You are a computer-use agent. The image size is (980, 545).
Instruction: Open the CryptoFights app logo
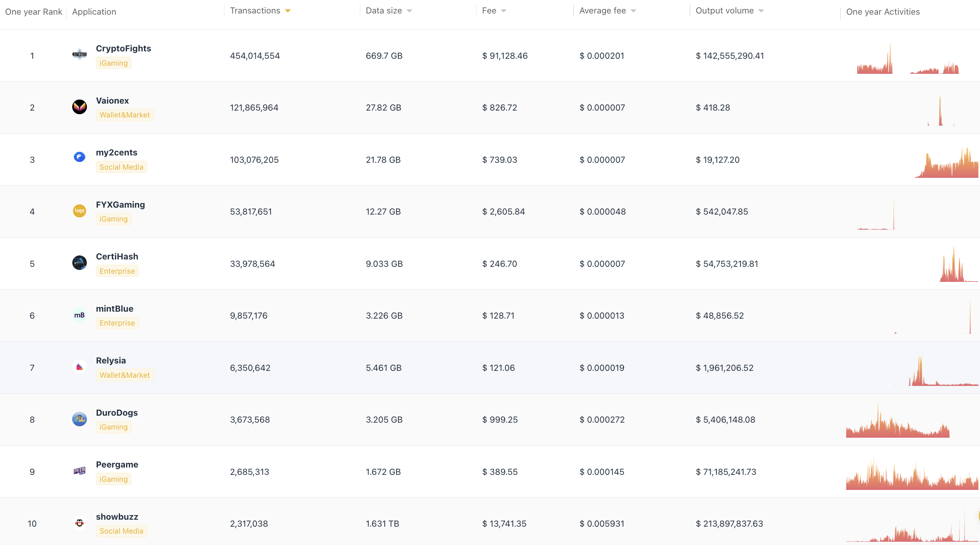click(x=80, y=55)
